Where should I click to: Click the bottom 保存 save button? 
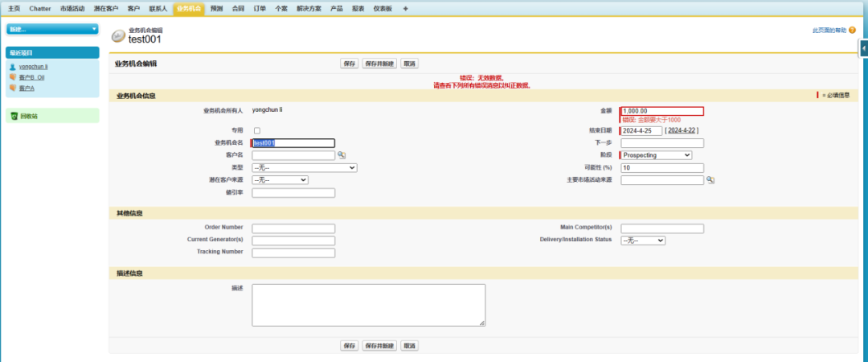coord(350,345)
